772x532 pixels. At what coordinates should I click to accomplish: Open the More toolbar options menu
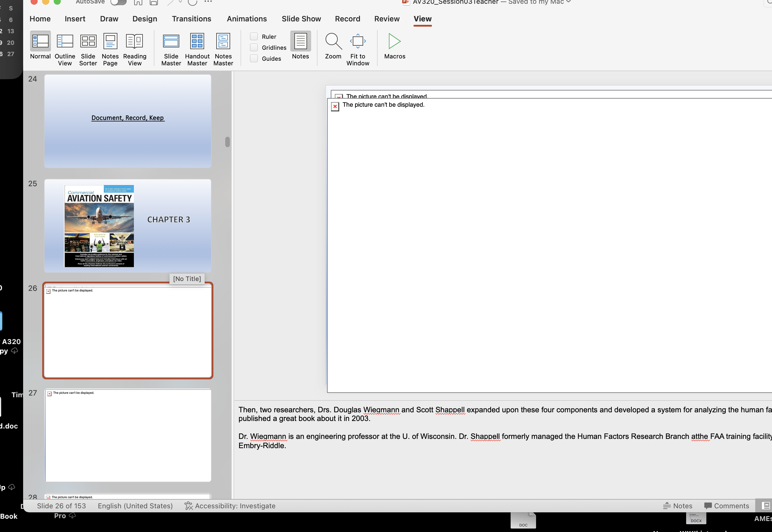click(209, 2)
